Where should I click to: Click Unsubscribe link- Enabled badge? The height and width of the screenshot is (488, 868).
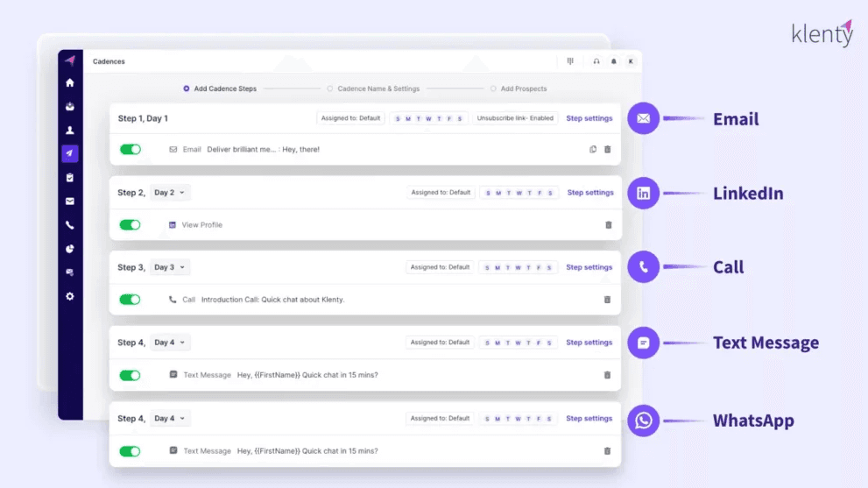[x=515, y=118]
